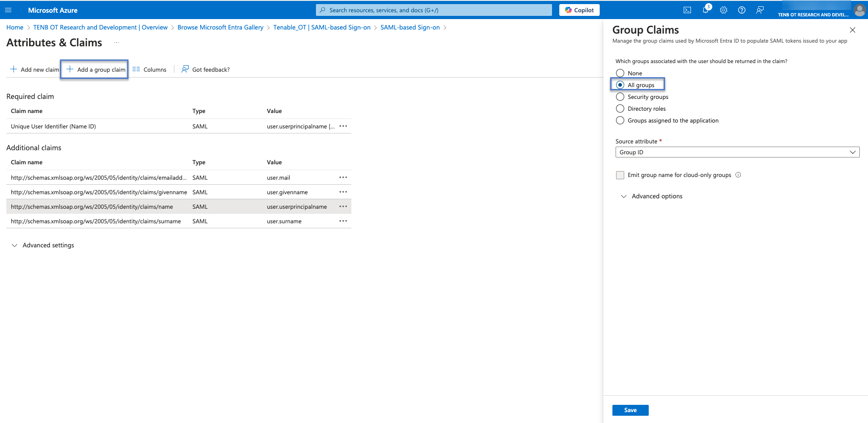Screen dimensions: 868x423
Task: Open the portal settings gear
Action: 724,10
